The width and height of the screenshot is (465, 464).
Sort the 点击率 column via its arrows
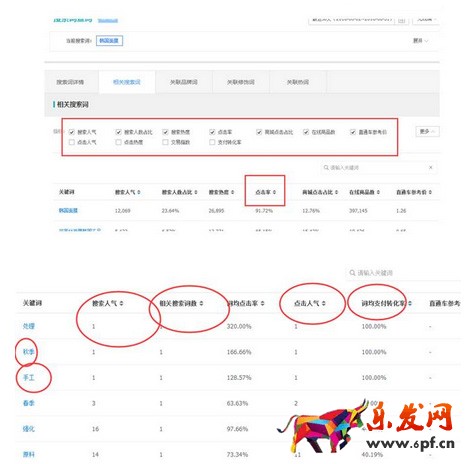[x=274, y=192]
